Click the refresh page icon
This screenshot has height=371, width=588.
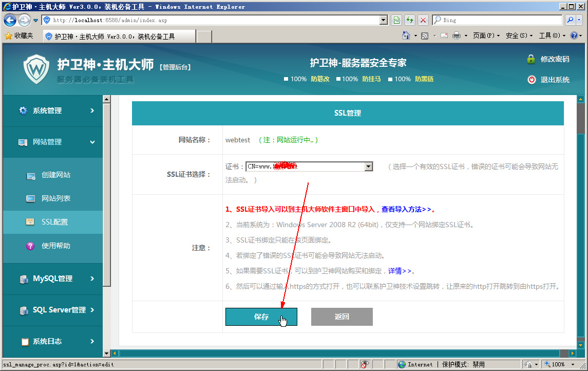409,20
